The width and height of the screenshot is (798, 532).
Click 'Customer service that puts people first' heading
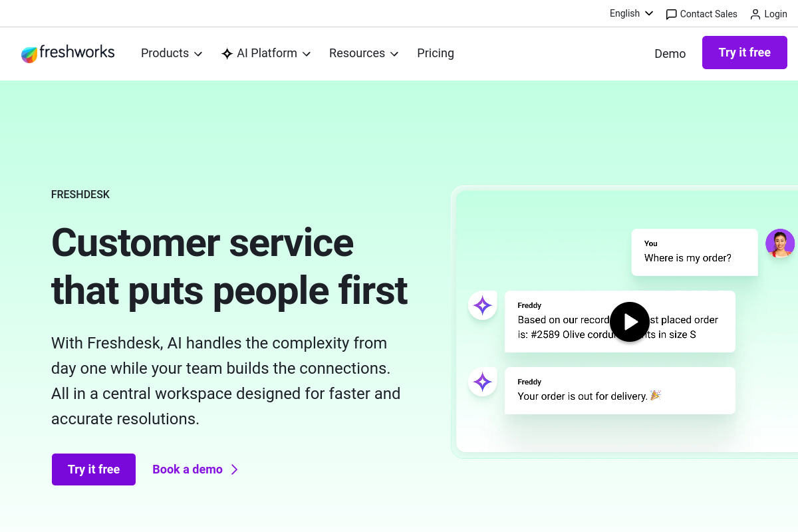coord(229,266)
